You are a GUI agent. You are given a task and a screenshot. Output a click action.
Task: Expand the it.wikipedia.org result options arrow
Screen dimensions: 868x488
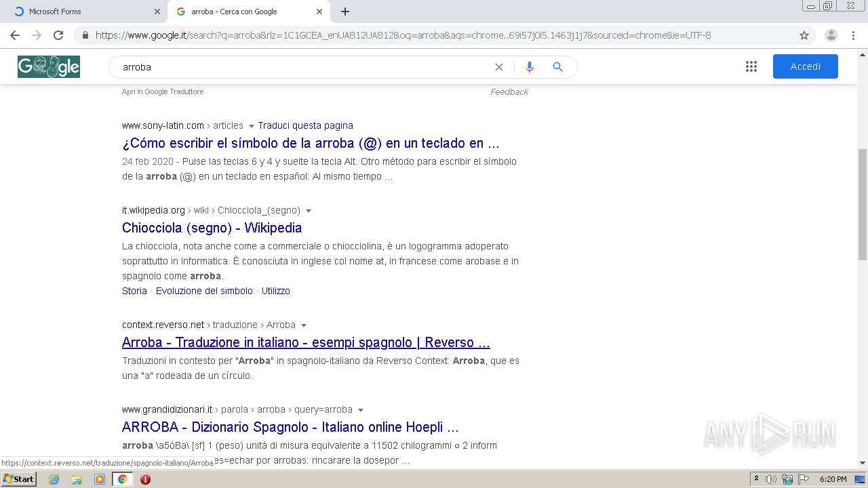309,211
